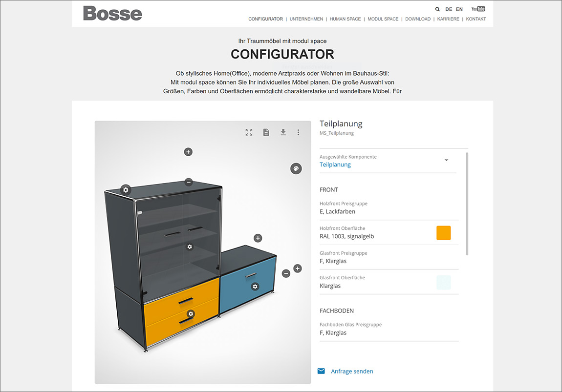Remove the blue module with minus icon
The width and height of the screenshot is (562, 392).
[286, 273]
